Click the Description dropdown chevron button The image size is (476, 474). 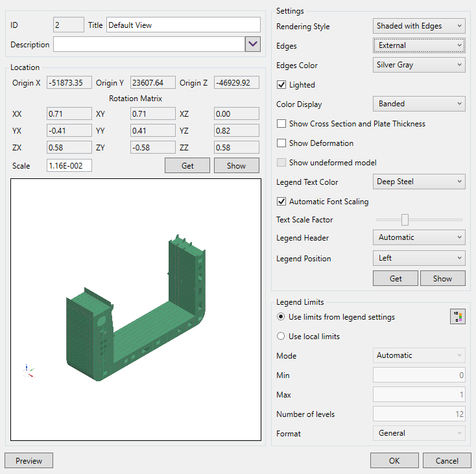(252, 45)
